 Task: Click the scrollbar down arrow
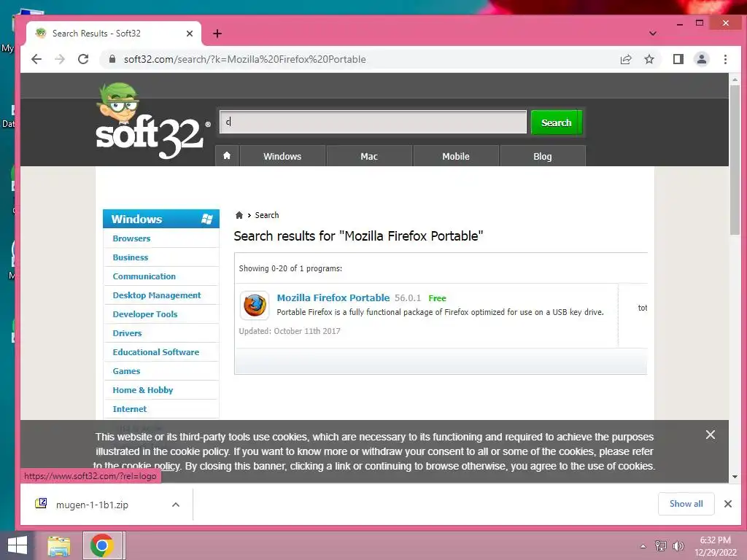pos(735,477)
